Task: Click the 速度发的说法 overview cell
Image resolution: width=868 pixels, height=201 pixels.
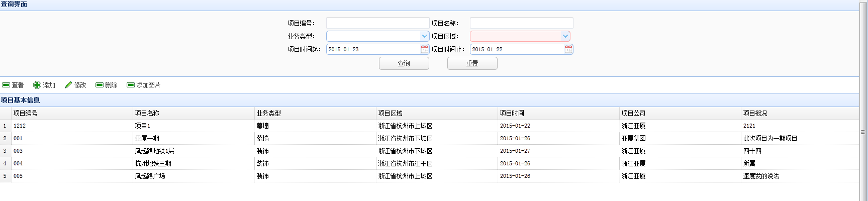Action: (800, 176)
